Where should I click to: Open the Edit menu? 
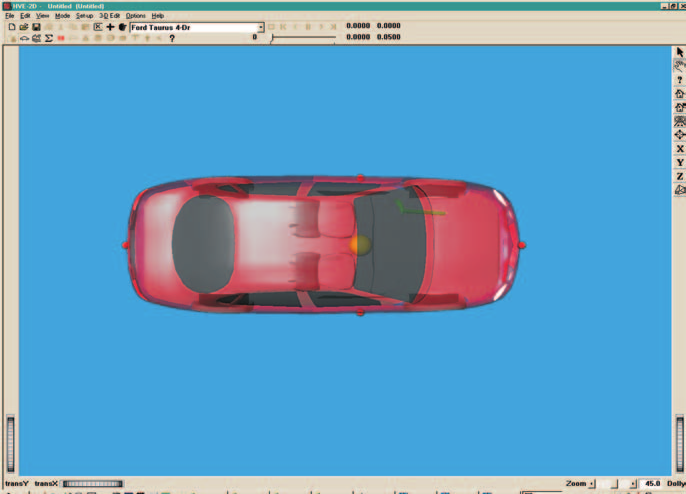tap(25, 16)
